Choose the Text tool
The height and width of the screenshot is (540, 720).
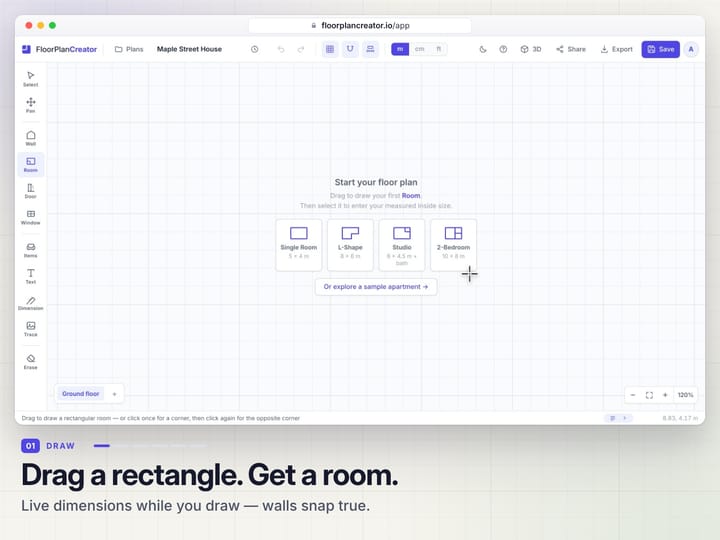coord(31,276)
